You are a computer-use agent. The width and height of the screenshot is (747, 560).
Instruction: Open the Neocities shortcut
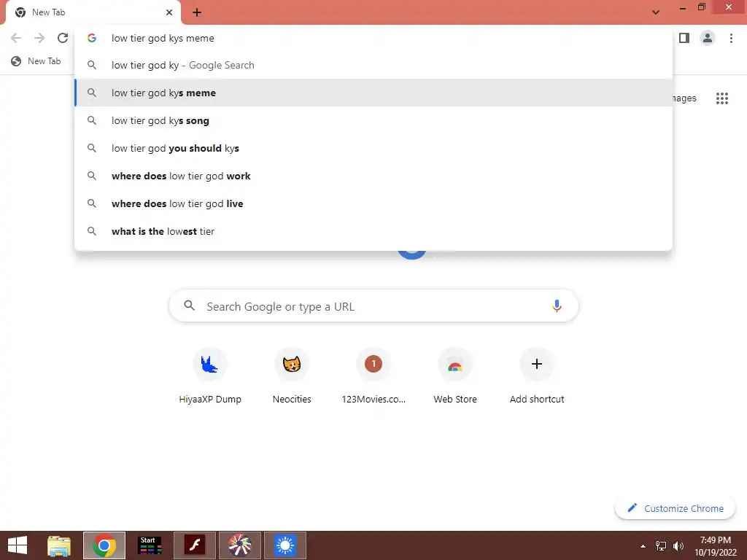[x=292, y=376]
